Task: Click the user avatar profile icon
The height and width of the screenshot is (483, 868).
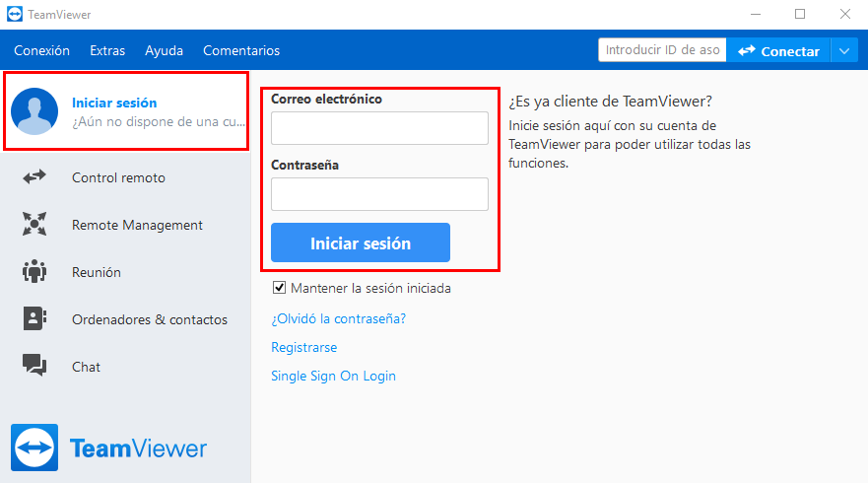Action: pos(34,111)
